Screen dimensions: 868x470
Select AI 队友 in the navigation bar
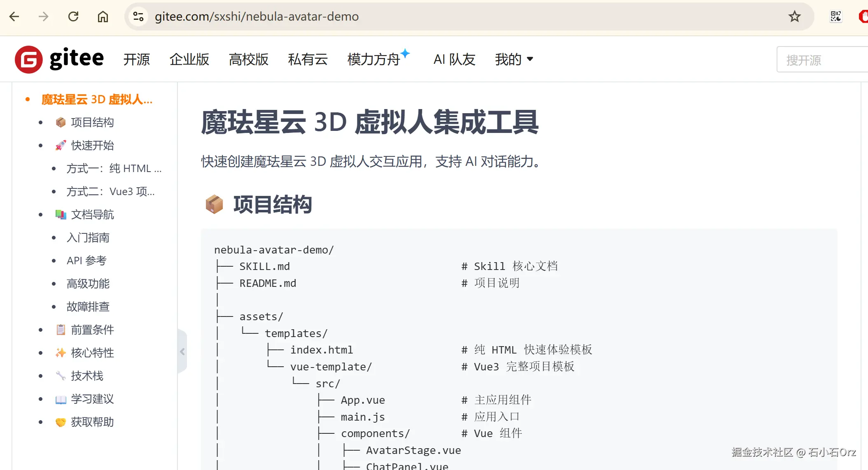coord(454,59)
